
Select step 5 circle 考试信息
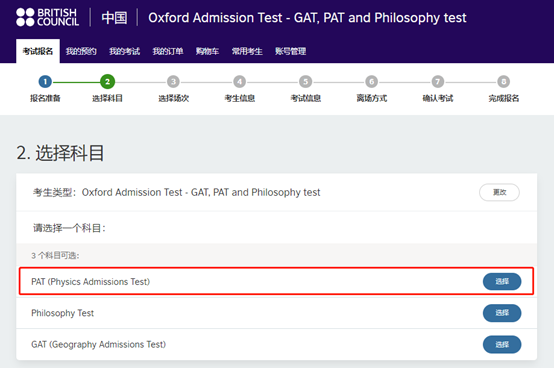click(306, 82)
